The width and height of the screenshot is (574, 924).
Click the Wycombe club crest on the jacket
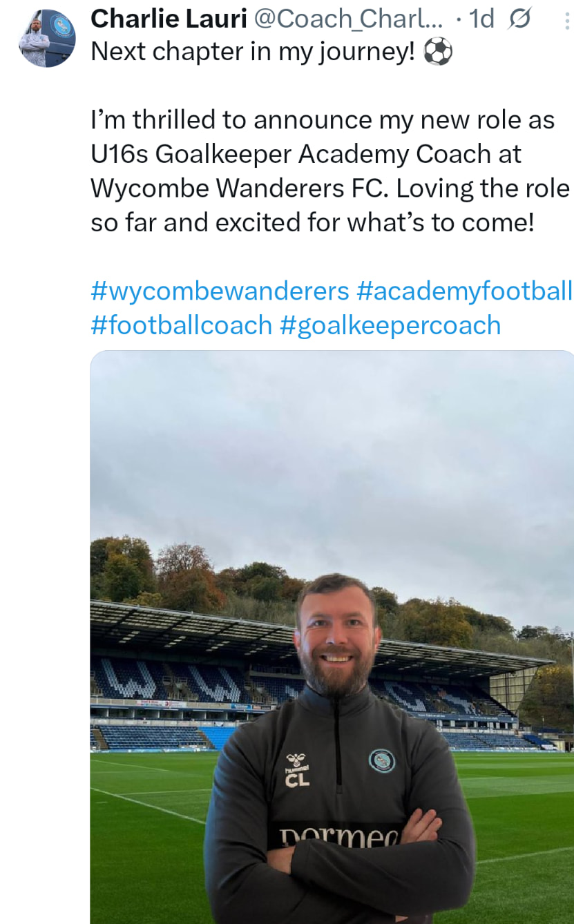click(381, 761)
